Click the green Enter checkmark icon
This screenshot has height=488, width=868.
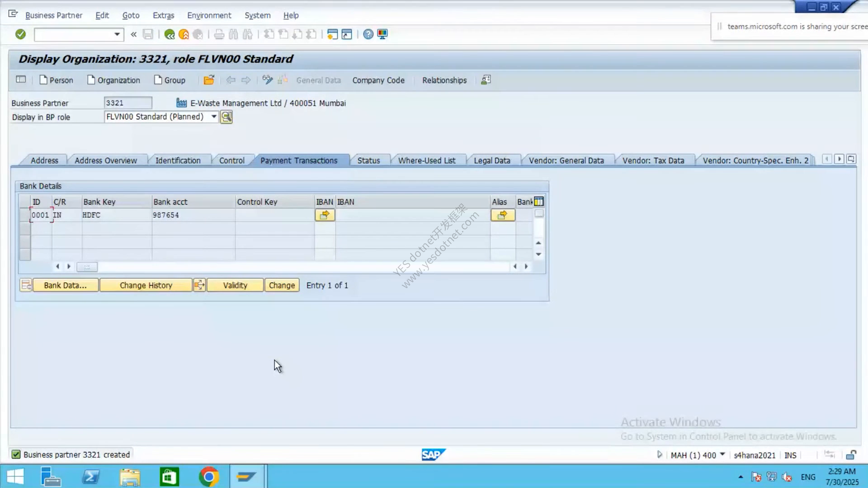point(20,34)
